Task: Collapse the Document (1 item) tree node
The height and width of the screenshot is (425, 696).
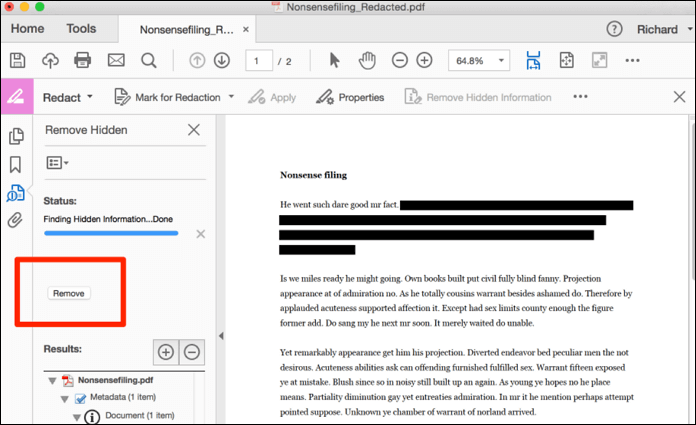Action: (x=77, y=417)
